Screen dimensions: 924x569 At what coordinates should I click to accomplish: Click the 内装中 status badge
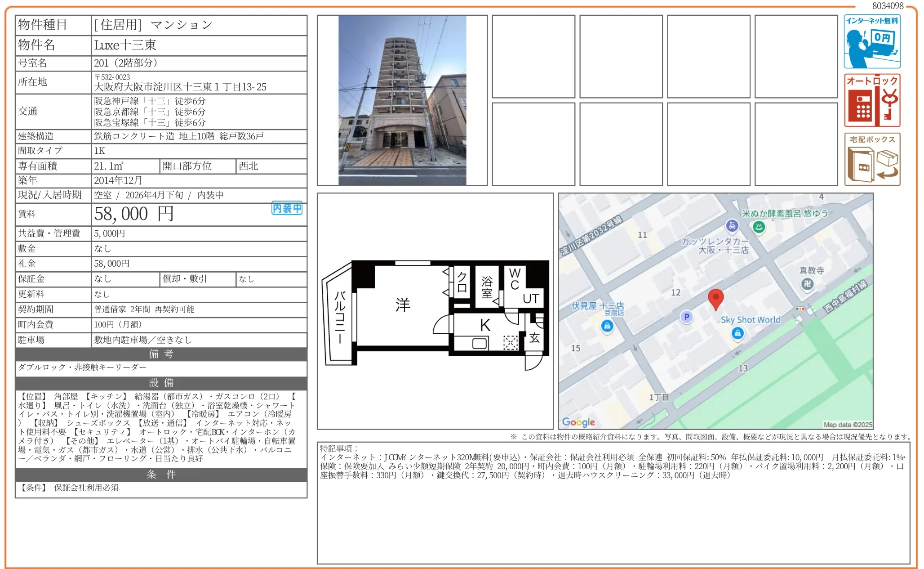(x=287, y=208)
